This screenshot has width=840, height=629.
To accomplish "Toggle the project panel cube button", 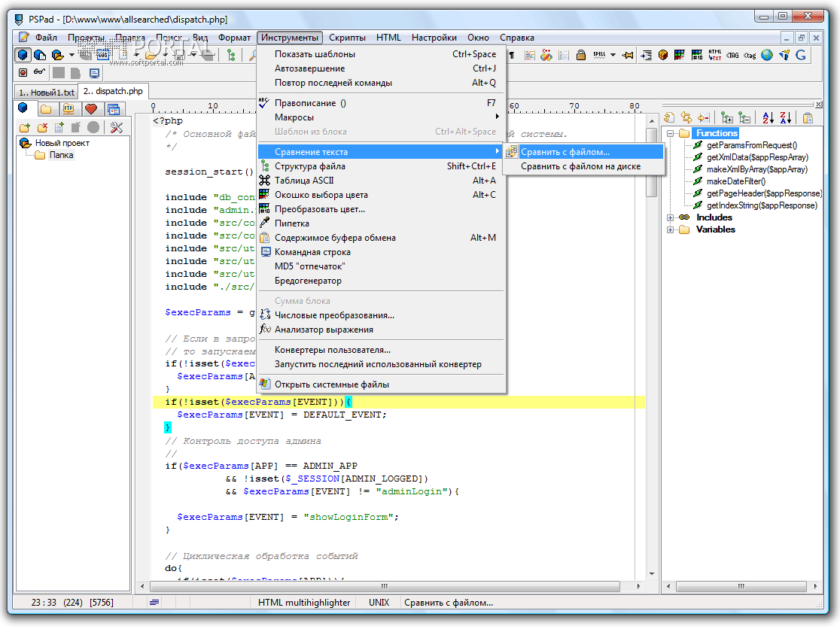I will click(23, 55).
